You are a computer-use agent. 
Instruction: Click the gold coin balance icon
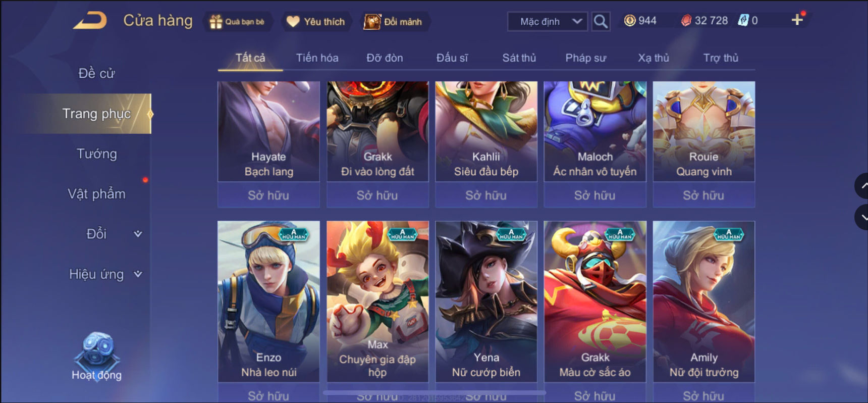[x=630, y=21]
